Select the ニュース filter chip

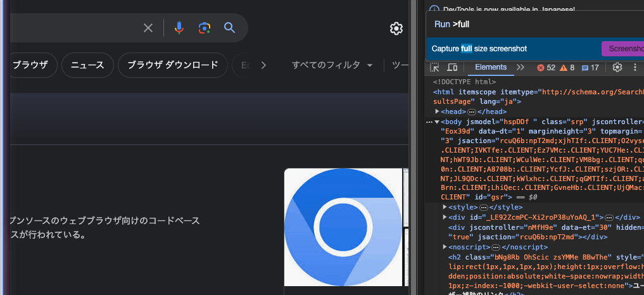pos(87,65)
